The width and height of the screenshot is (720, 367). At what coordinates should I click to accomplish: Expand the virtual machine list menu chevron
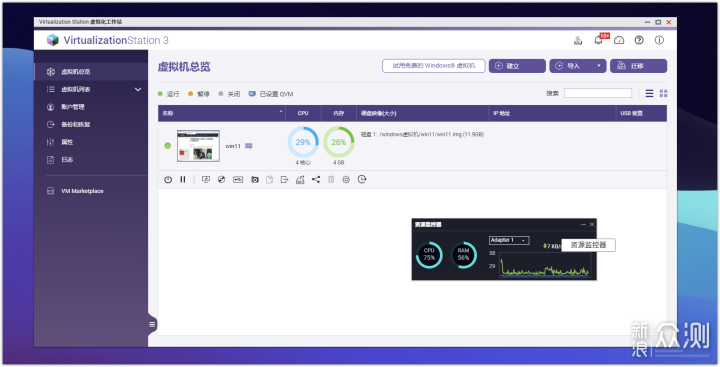pyautogui.click(x=138, y=90)
